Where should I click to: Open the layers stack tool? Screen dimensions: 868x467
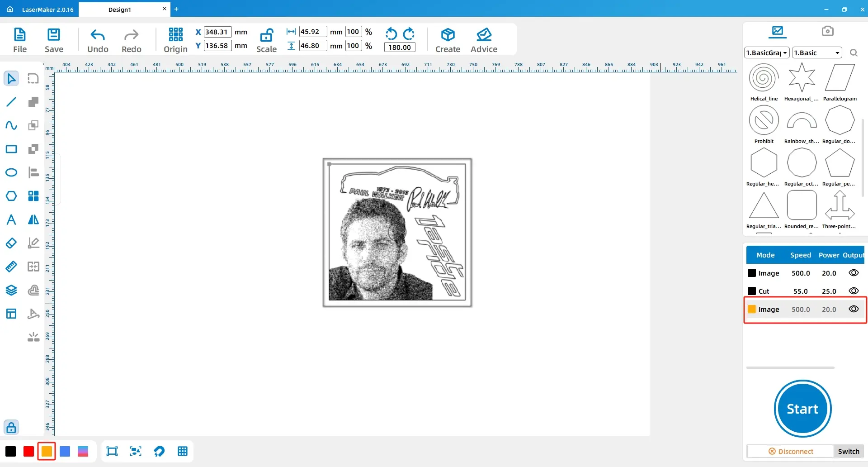point(11,290)
